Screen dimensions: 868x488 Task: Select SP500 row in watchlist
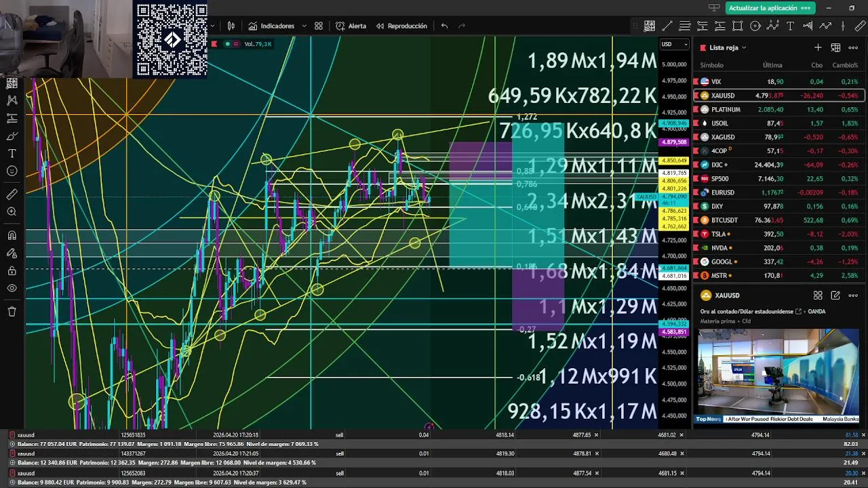tap(778, 179)
